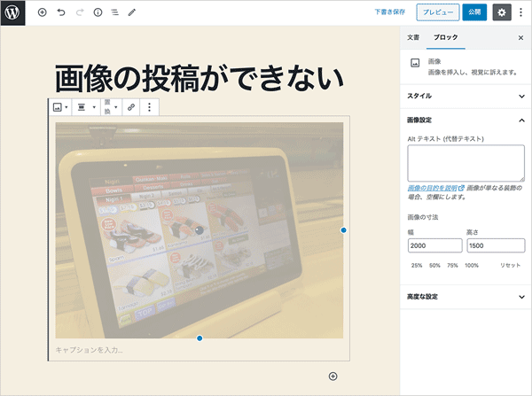Set the image size to 50%
This screenshot has height=396, width=532.
(x=434, y=266)
